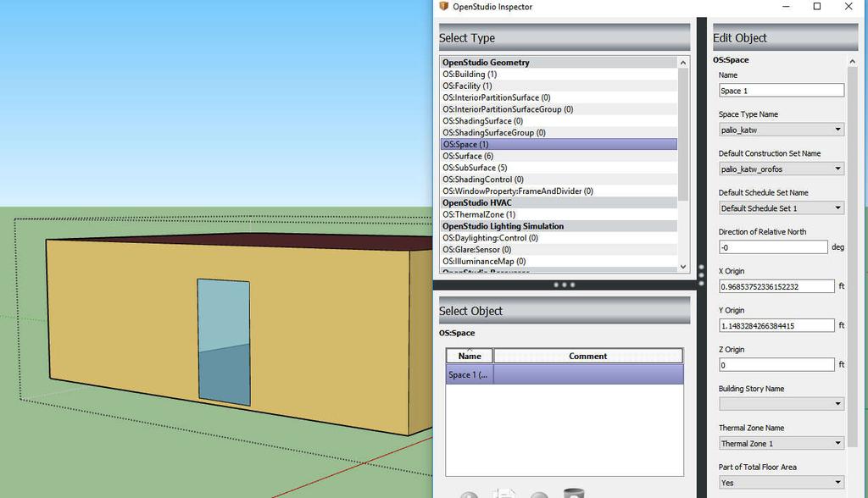Viewport: 868px width, 498px height.
Task: Choose the OS:InteriorPartitionSurfaceGroup (0) row
Action: [559, 109]
